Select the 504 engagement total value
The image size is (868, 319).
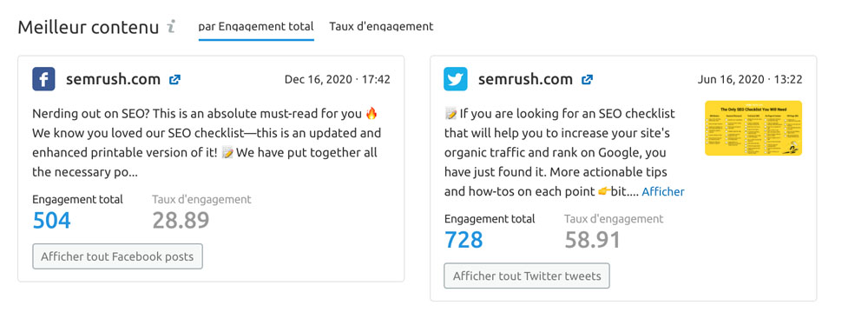click(52, 221)
